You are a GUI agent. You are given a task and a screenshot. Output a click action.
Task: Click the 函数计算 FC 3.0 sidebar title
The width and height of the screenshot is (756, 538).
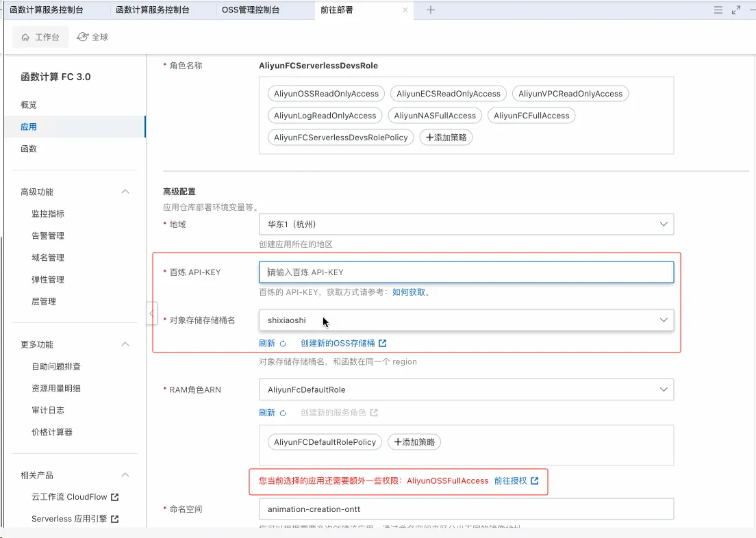click(56, 77)
